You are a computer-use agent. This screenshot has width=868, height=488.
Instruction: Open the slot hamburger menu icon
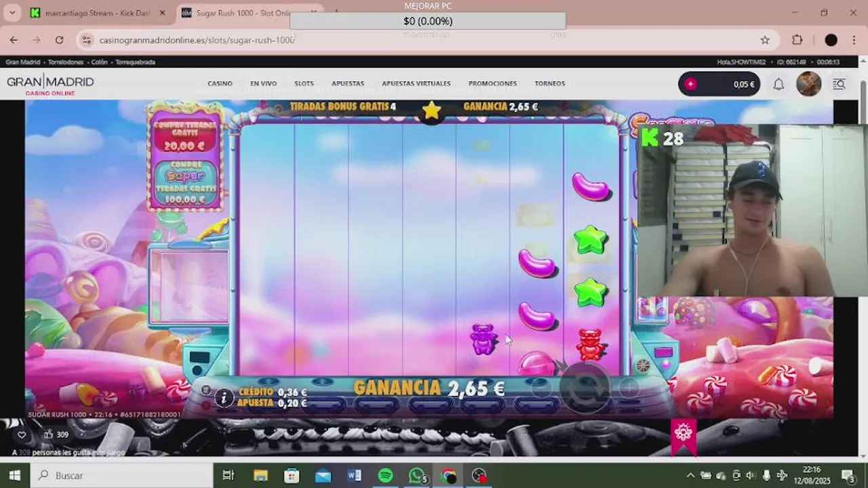coord(205,390)
